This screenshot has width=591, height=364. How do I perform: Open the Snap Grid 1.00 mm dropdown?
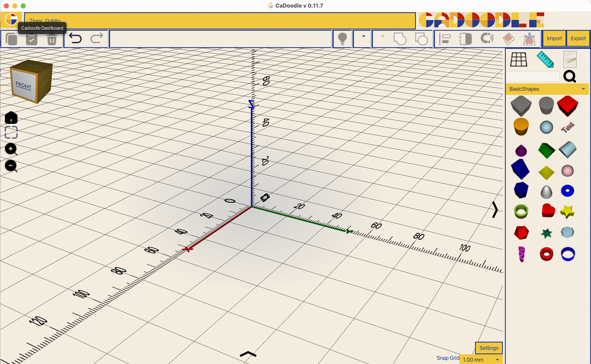coord(481,359)
